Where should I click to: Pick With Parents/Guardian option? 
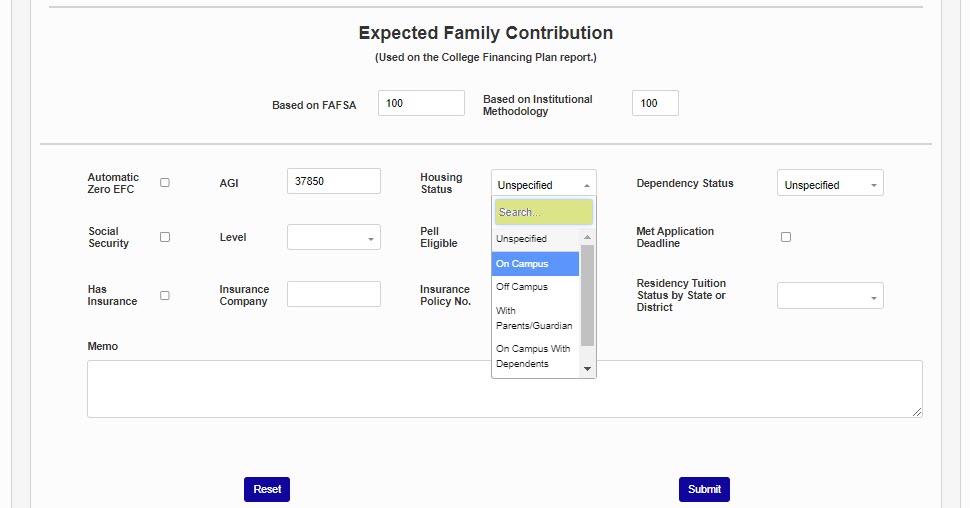535,318
